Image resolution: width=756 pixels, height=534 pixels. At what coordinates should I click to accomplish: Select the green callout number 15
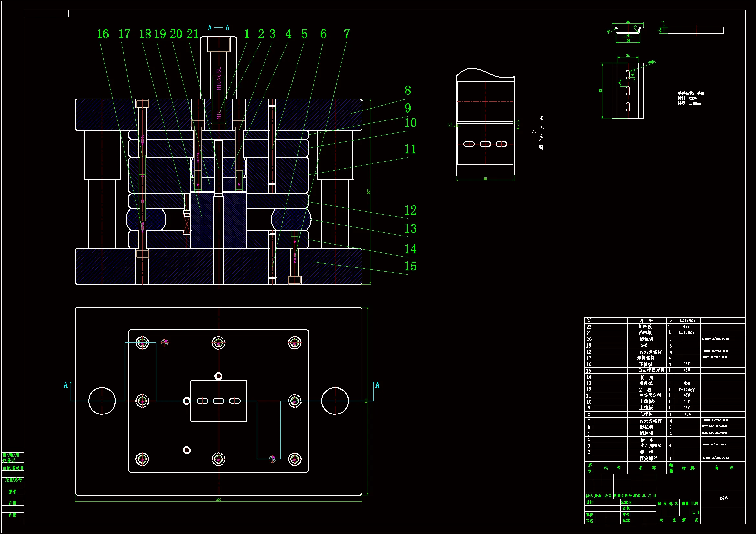click(x=410, y=267)
